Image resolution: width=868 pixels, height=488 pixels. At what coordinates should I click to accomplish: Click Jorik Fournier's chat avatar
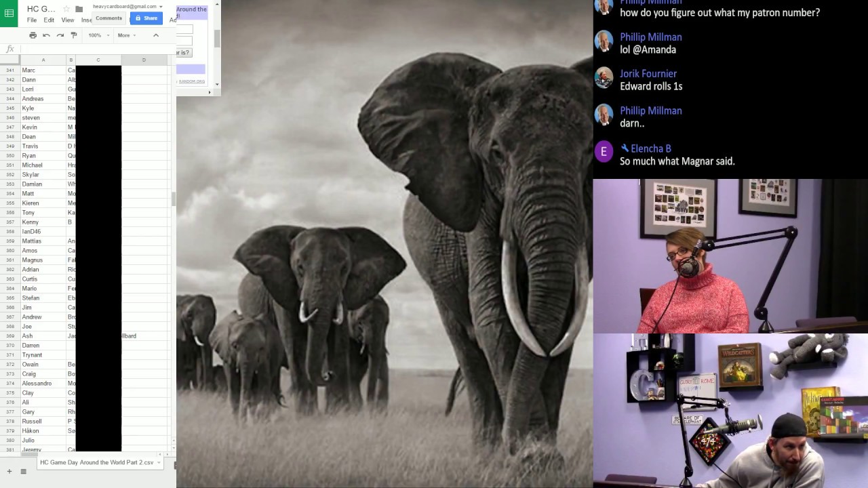point(604,78)
